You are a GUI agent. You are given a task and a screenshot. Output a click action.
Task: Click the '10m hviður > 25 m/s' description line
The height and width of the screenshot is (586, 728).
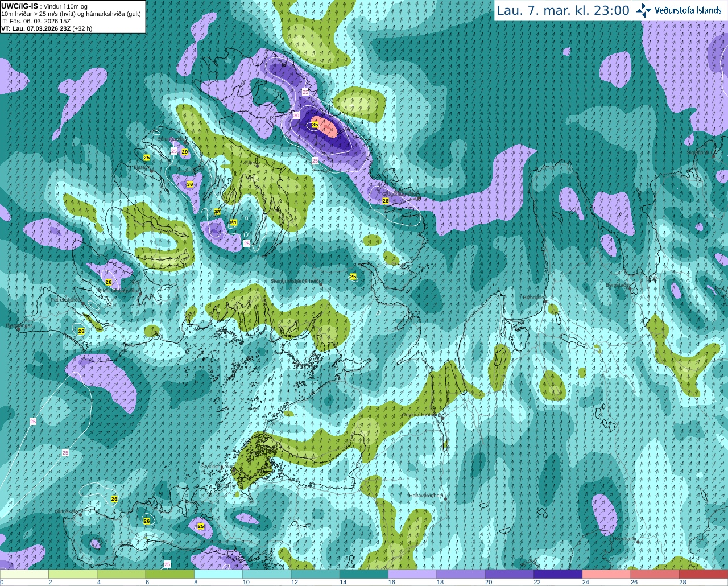(71, 13)
